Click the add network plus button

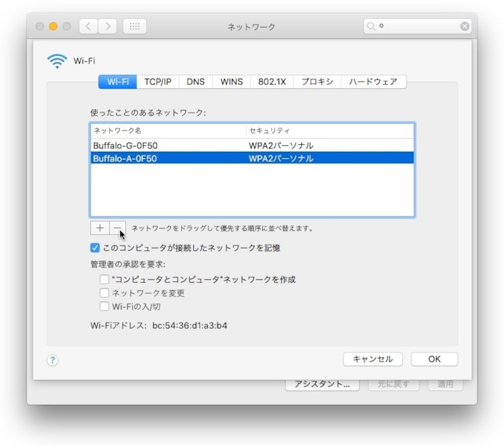pyautogui.click(x=99, y=227)
